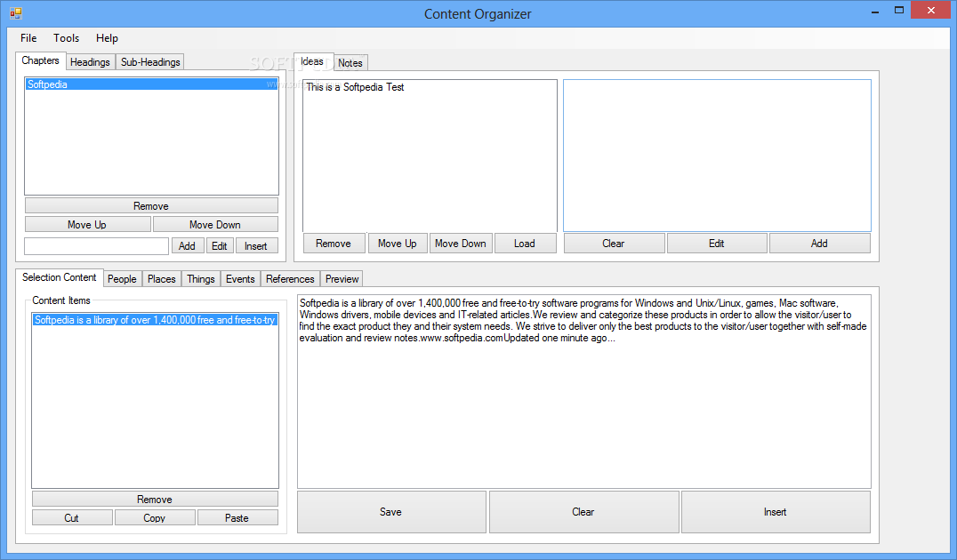Click Edit next to chapter name field
The height and width of the screenshot is (560, 957).
pos(220,246)
